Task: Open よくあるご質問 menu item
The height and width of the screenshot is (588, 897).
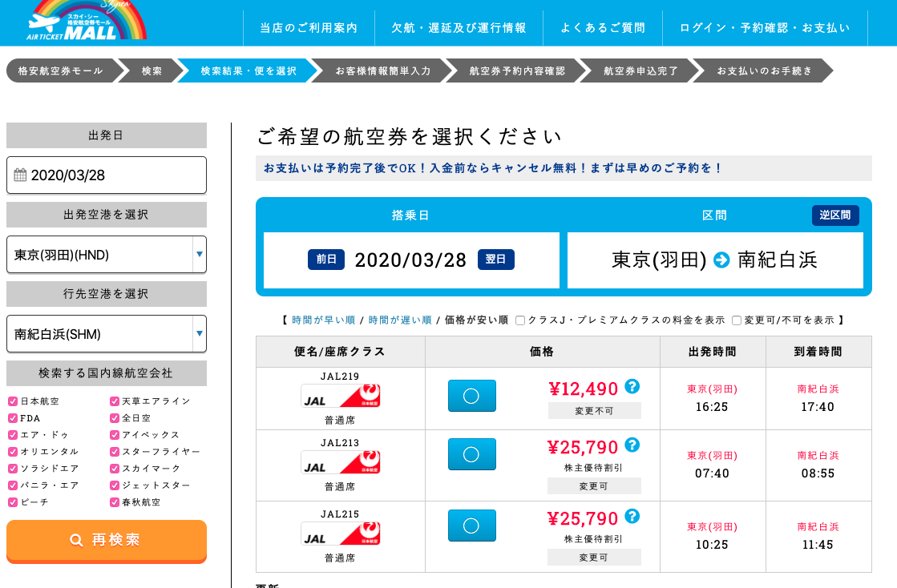Action: [x=603, y=27]
